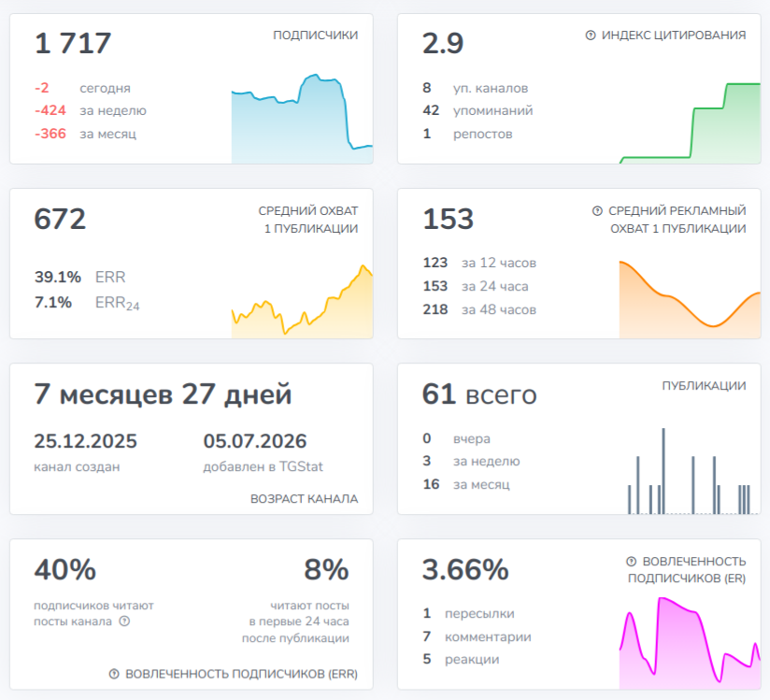Image resolution: width=770 pixels, height=700 pixels.
Task: Click the 05.07.2026 TGStat added date
Action: click(255, 441)
